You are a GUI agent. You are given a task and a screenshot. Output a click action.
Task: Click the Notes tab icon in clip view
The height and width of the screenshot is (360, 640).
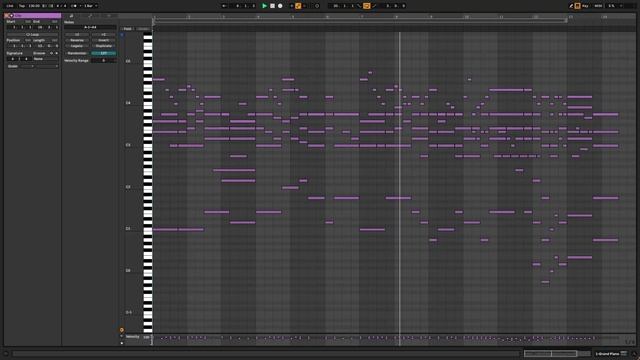pos(71,16)
